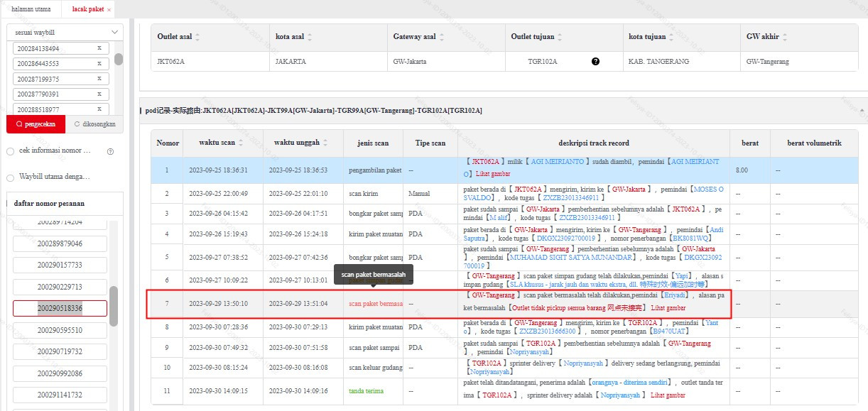The height and width of the screenshot is (411, 868).
Task: Click waybill entry field 200287199375
Action: [60, 79]
